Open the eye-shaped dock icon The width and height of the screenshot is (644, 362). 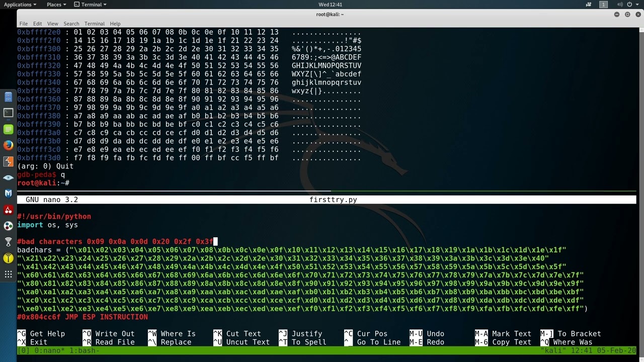point(8,177)
